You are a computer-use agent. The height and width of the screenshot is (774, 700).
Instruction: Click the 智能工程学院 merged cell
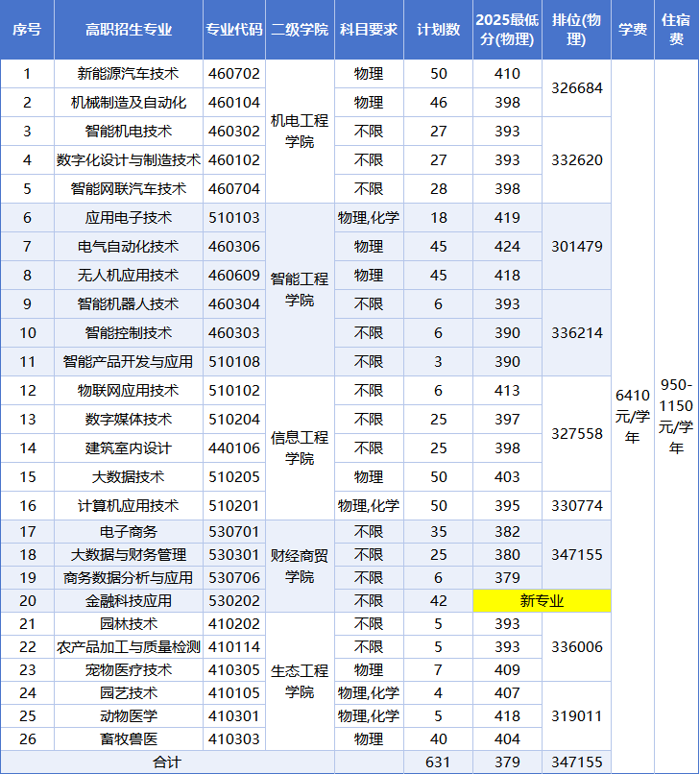[x=300, y=290]
